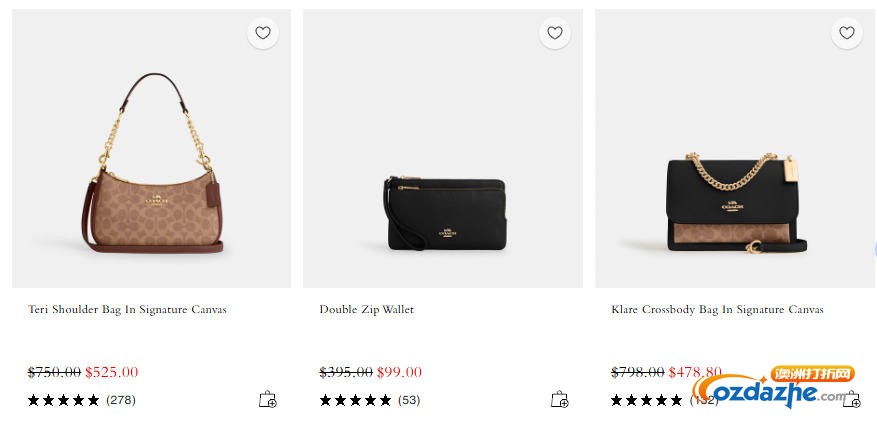View the 53 reviews count
The image size is (877, 421).
click(409, 400)
